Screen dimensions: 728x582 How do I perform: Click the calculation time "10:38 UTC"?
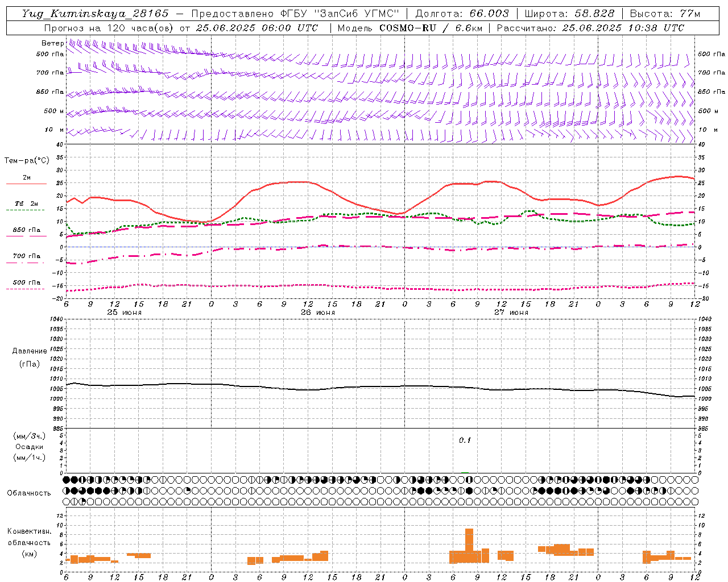click(656, 28)
